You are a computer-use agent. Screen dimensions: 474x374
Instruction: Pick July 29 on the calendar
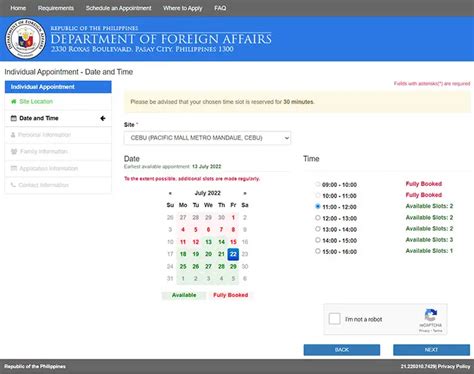click(233, 266)
